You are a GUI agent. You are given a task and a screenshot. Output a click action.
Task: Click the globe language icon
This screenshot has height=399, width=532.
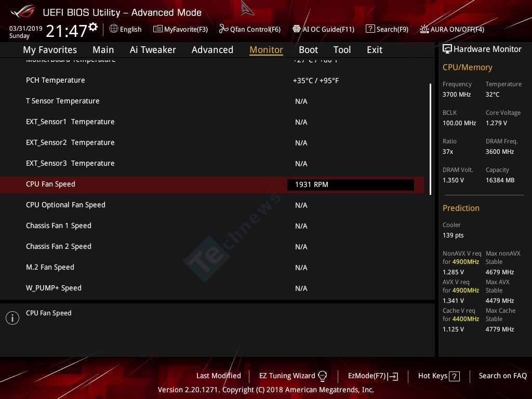114,29
